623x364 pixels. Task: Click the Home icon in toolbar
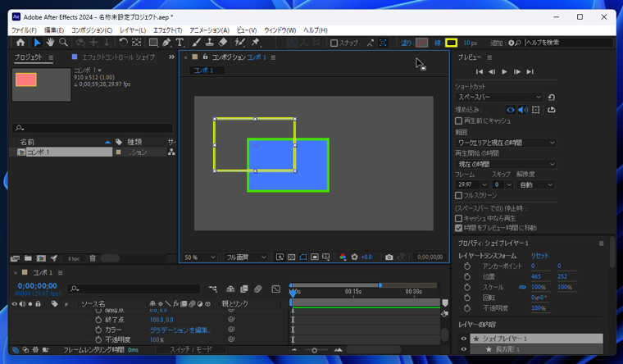click(20, 43)
